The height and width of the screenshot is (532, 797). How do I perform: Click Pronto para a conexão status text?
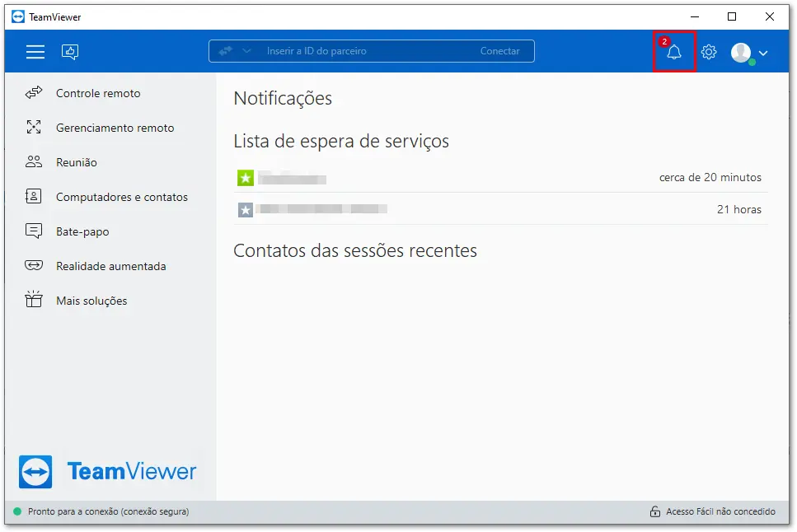tap(108, 511)
